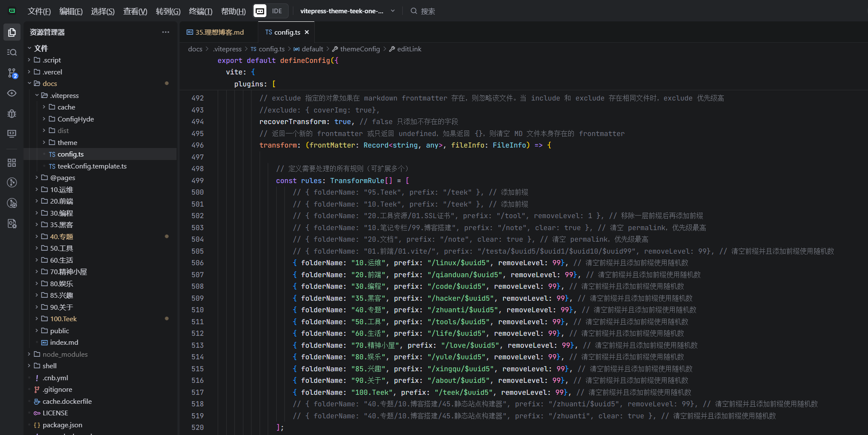The width and height of the screenshot is (868, 435).
Task: Click the .vitepress breadcrumb segment
Action: pos(227,49)
